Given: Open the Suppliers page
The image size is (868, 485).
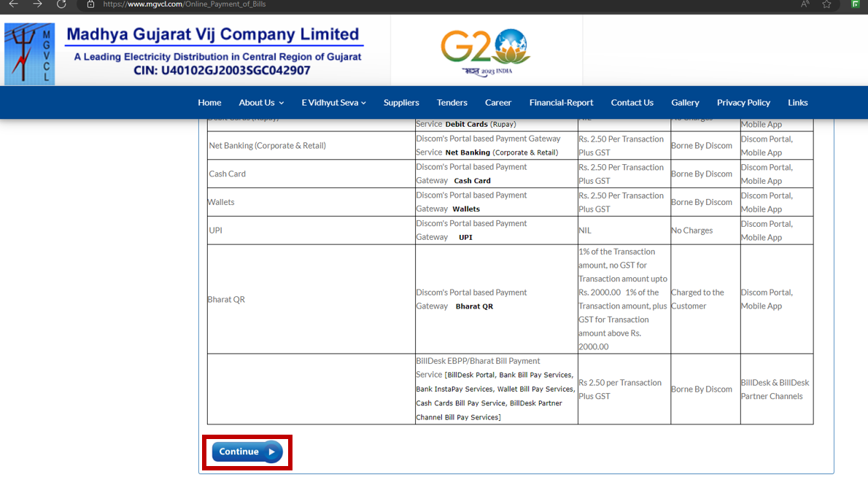Looking at the screenshot, I should pos(401,102).
